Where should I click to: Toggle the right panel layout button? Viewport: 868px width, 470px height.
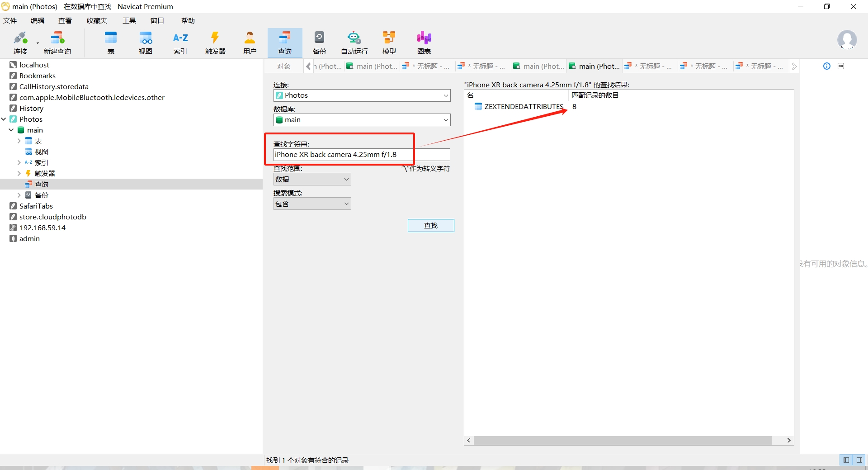tap(859, 460)
